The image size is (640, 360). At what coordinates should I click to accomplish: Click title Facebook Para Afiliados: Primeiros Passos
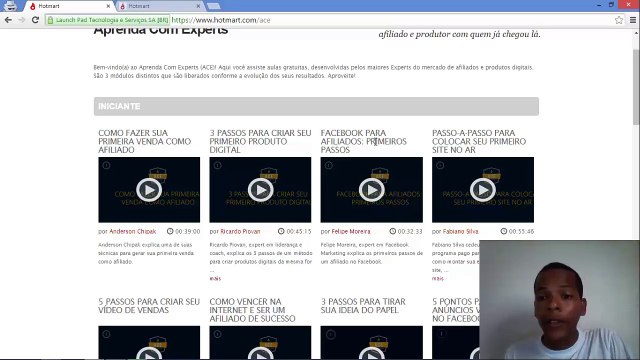pyautogui.click(x=364, y=141)
